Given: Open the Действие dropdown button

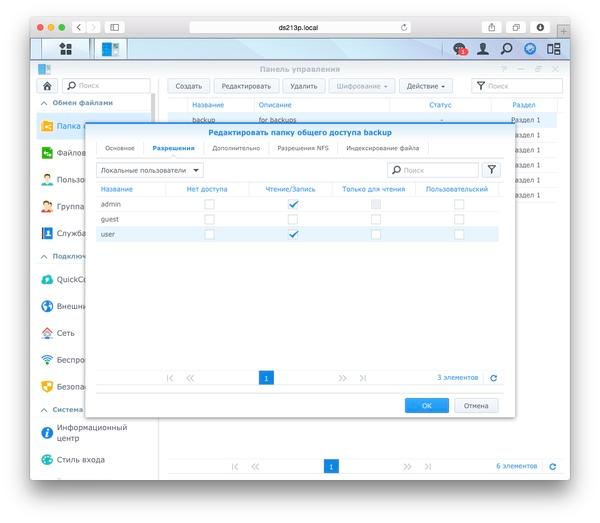Looking at the screenshot, I should [x=426, y=86].
